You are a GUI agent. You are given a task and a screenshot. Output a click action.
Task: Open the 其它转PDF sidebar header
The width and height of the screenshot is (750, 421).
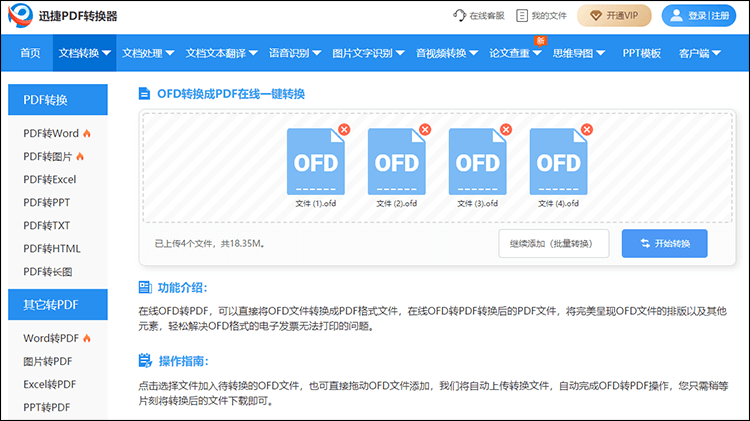(58, 304)
